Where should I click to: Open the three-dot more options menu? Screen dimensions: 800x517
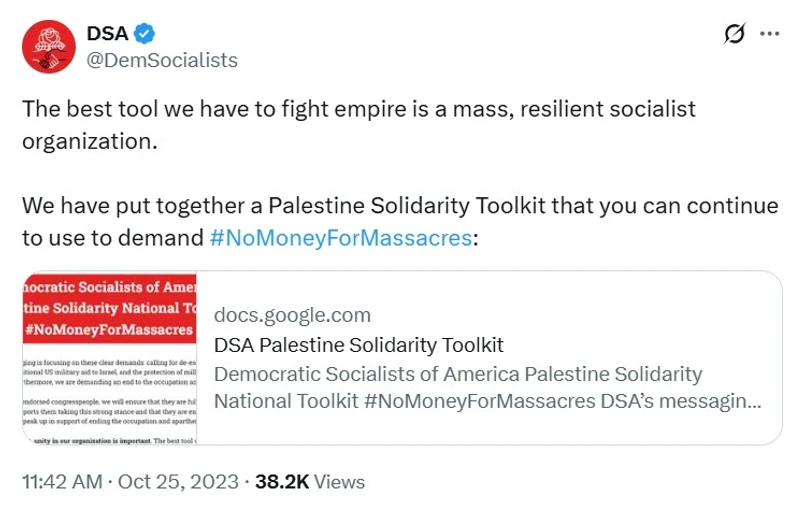click(x=769, y=34)
